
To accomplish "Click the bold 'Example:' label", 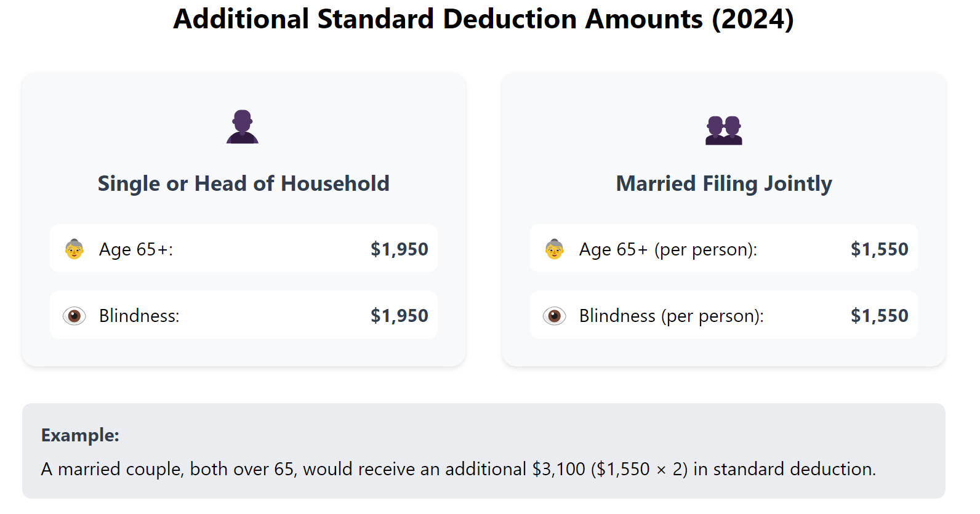I will [80, 435].
